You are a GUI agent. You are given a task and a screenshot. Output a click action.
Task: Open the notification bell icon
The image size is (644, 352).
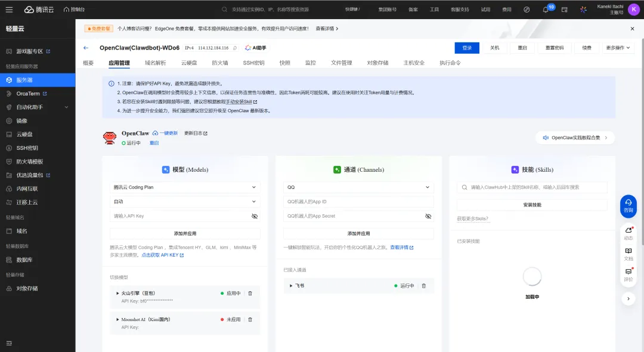click(x=546, y=10)
